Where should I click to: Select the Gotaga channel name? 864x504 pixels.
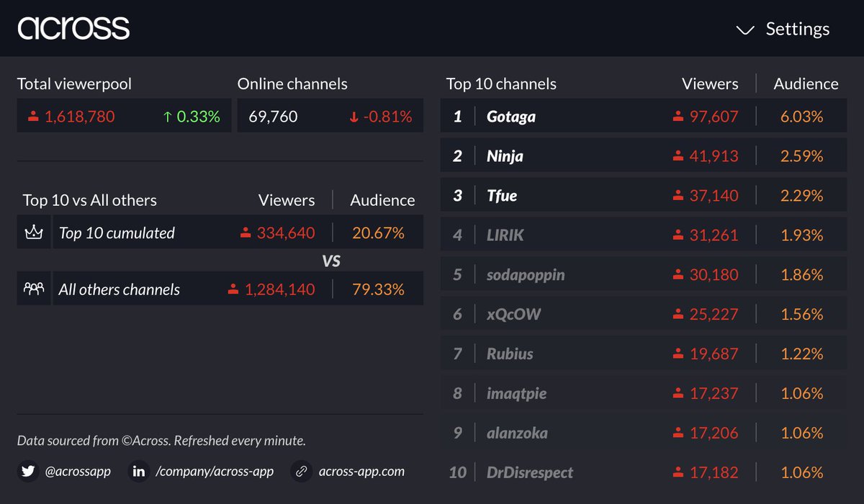point(511,117)
